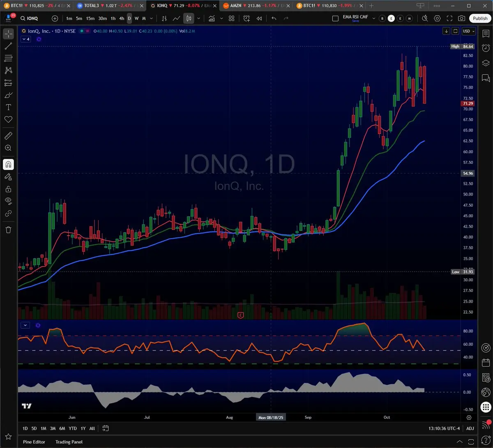Open the drawings link sync tool

click(x=8, y=214)
